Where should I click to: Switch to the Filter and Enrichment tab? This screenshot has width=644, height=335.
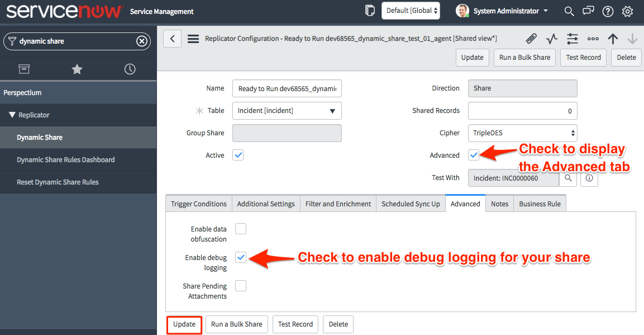(x=338, y=204)
